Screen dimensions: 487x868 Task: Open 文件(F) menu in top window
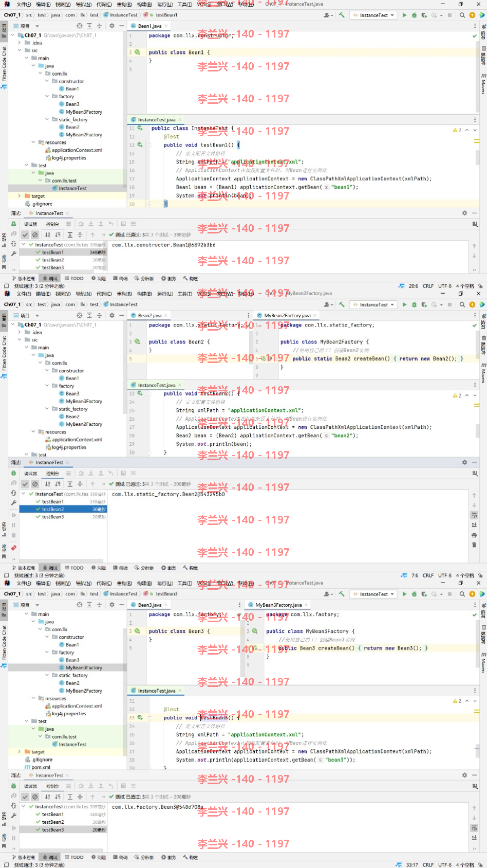[x=24, y=4]
